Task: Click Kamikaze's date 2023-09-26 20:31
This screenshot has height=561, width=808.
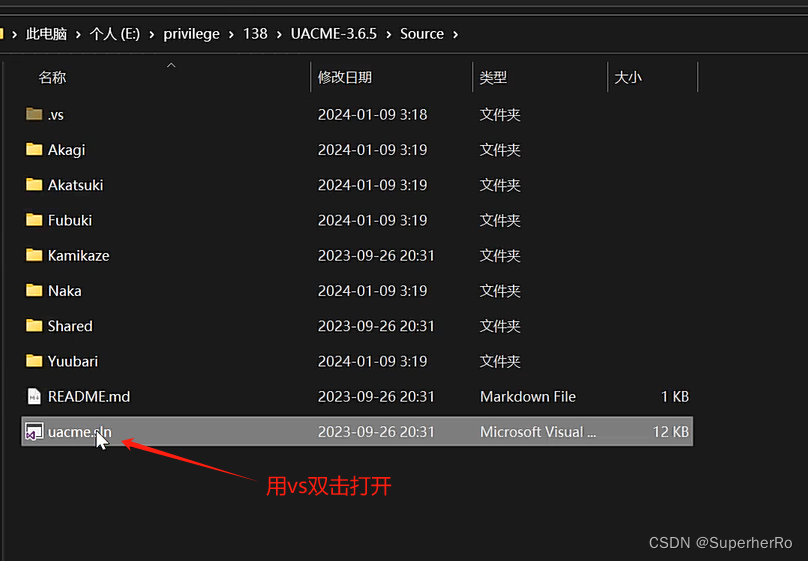Action: 376,256
